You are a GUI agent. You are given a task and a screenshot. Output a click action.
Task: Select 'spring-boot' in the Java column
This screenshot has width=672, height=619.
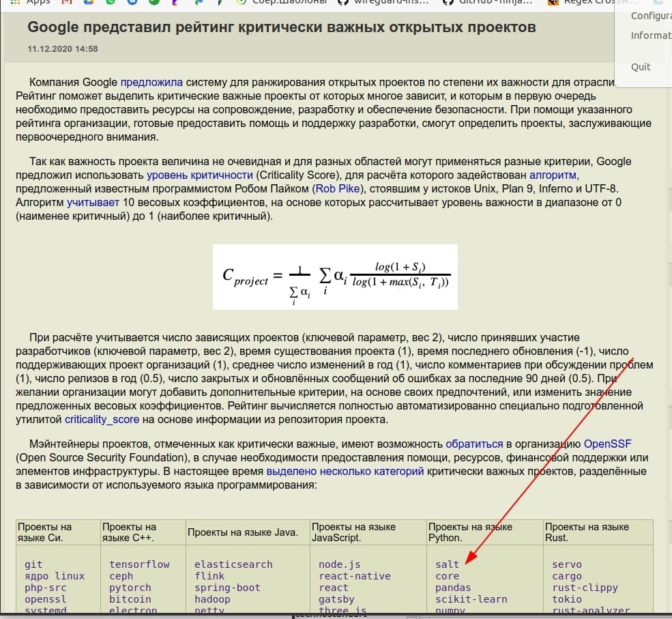click(227, 588)
